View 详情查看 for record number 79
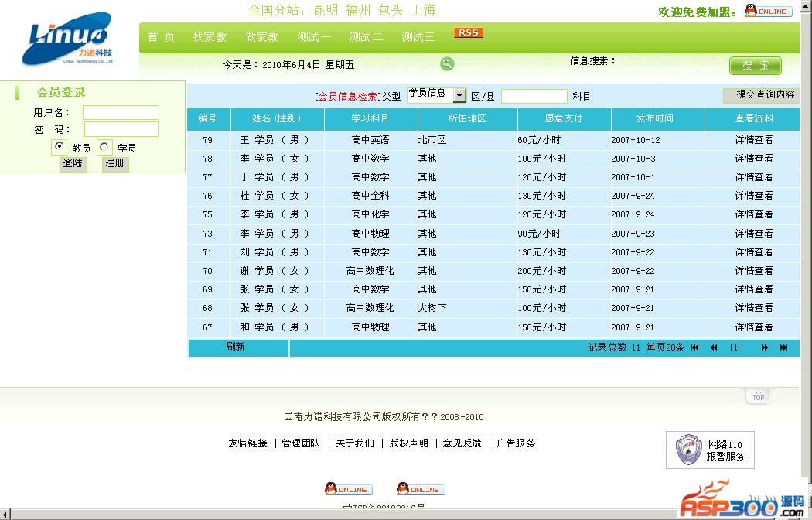Viewport: 812px width, 520px height. [753, 140]
